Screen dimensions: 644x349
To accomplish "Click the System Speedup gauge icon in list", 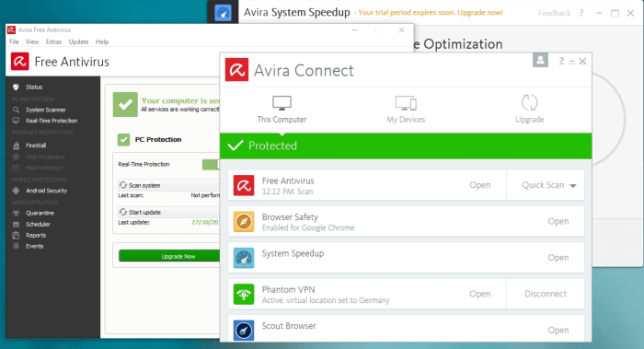I will tap(244, 258).
